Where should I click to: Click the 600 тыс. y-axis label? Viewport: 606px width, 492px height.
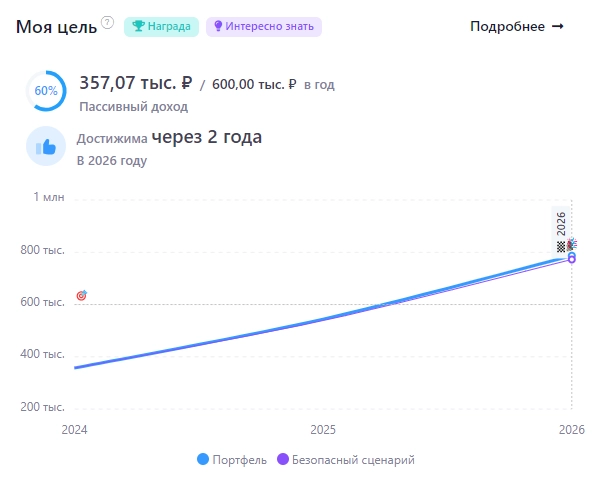pyautogui.click(x=43, y=302)
